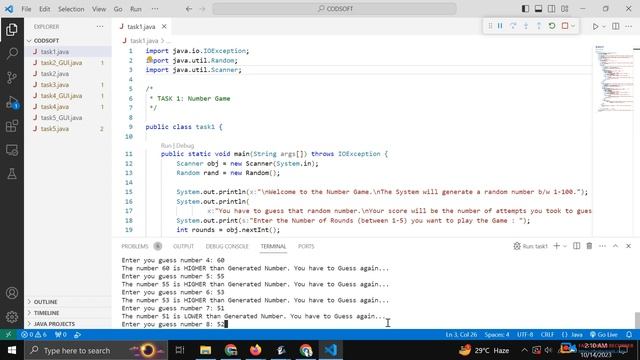Screen dimensions: 640x360
Task: Open the Run and Debug view
Action: 12,102
